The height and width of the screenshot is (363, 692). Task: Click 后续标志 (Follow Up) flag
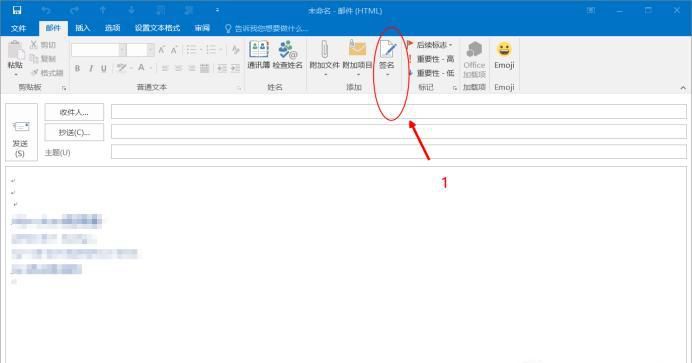point(429,45)
